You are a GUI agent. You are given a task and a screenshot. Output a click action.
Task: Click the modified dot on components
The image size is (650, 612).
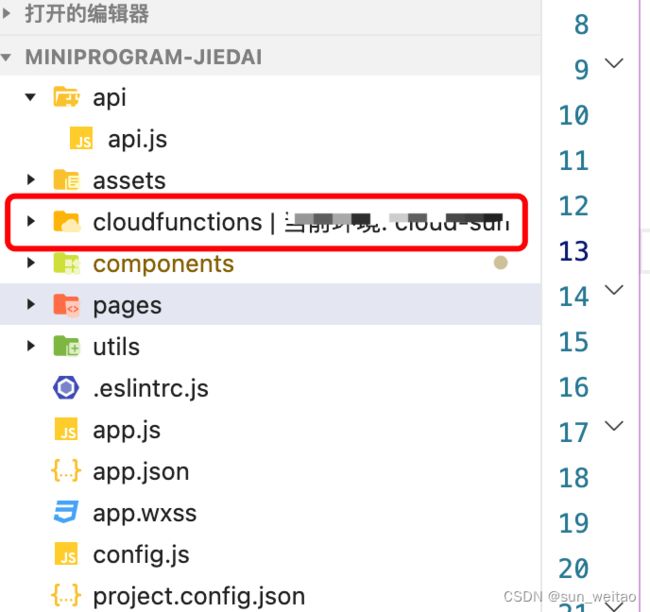500,262
